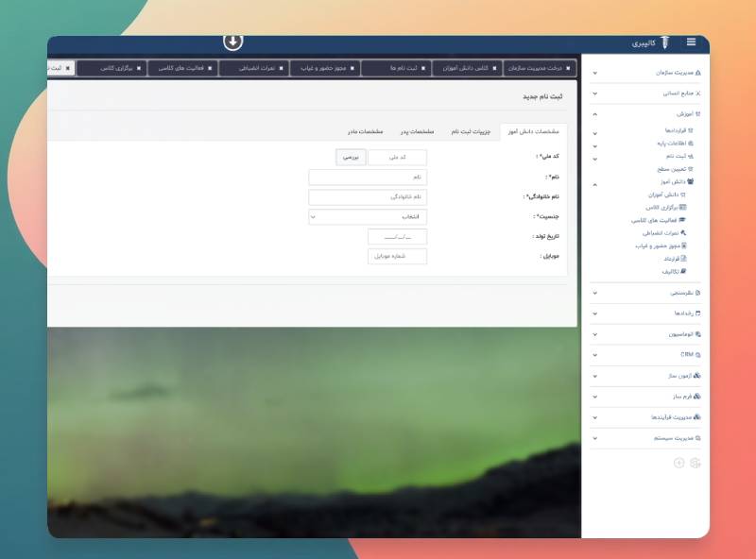Close the درخت مدیریت سازمان tab
The height and width of the screenshot is (559, 756).
568,68
